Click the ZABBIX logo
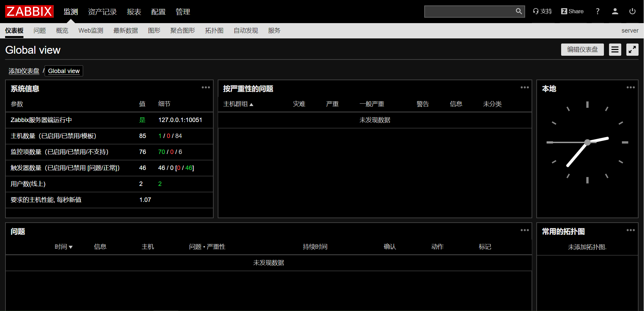Screen dimensions: 644x311 coord(29,12)
